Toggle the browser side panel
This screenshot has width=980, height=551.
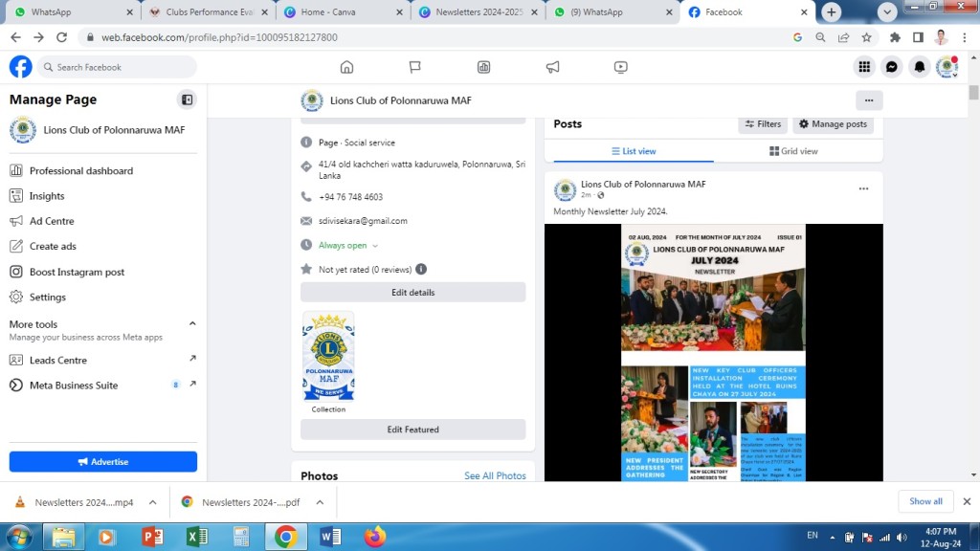tap(918, 37)
